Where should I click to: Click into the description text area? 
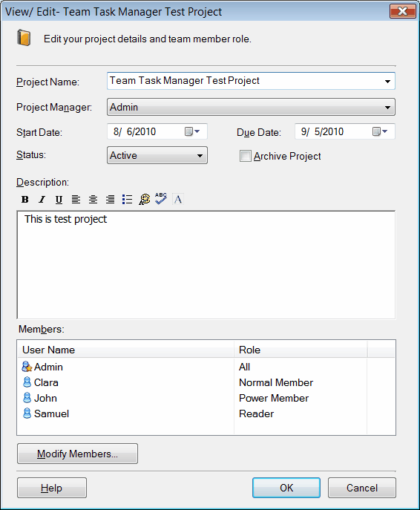coord(206,265)
